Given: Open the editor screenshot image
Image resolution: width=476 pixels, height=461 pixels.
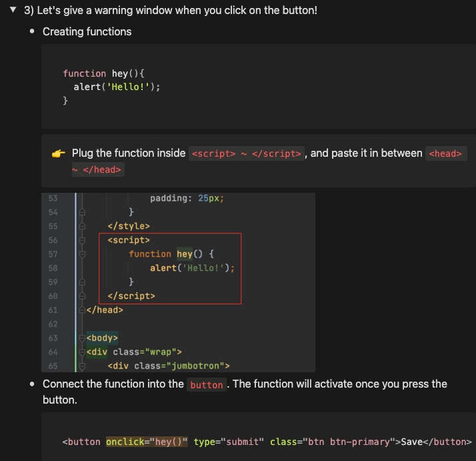Looking at the screenshot, I should coord(178,282).
